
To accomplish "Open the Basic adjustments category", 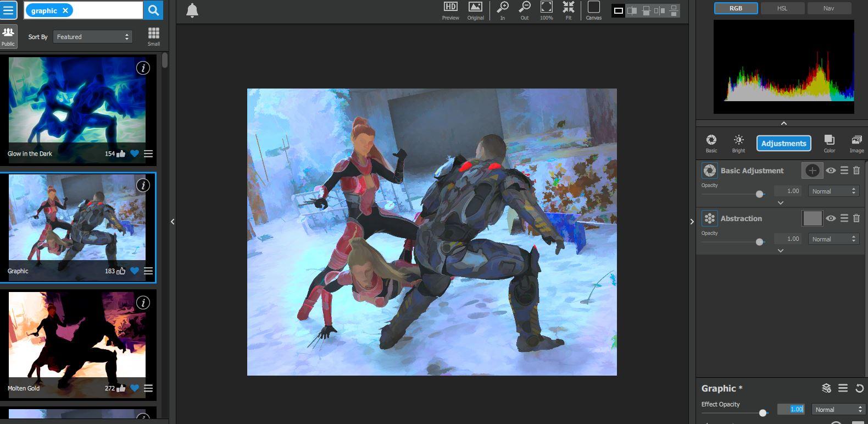I will coord(711,143).
